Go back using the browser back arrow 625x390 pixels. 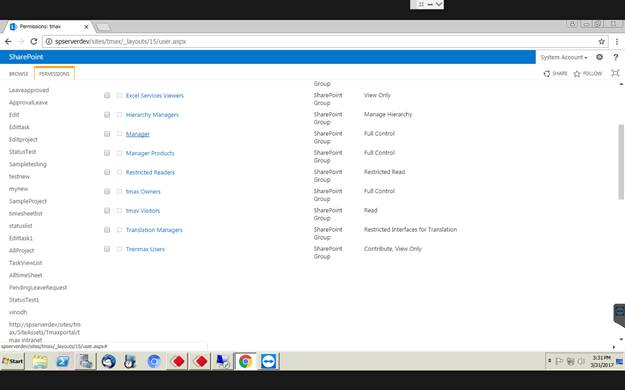coord(8,41)
